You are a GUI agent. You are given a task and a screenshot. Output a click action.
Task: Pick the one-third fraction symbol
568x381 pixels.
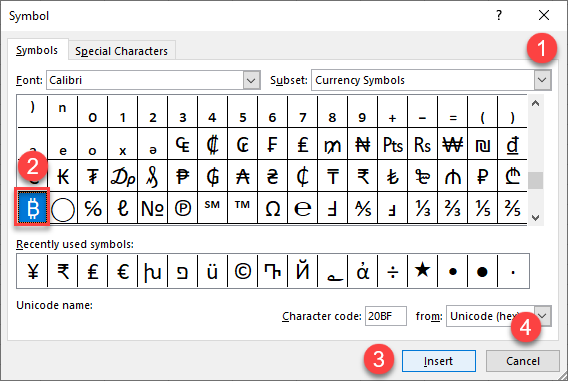pyautogui.click(x=422, y=208)
